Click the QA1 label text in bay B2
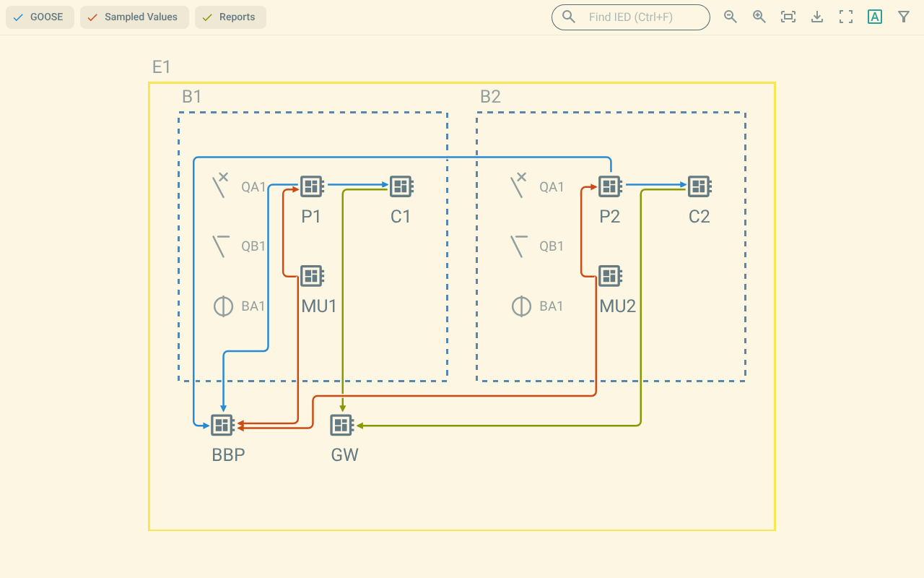This screenshot has height=578, width=924. tap(552, 187)
